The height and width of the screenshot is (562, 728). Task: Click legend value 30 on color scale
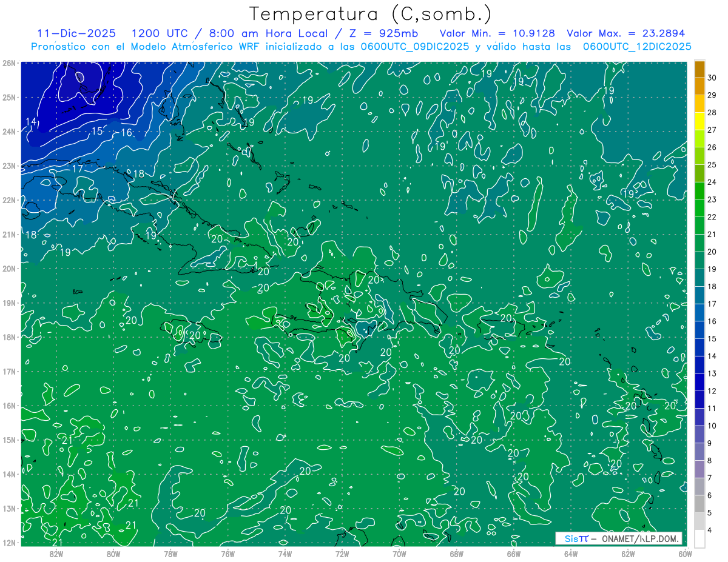712,78
